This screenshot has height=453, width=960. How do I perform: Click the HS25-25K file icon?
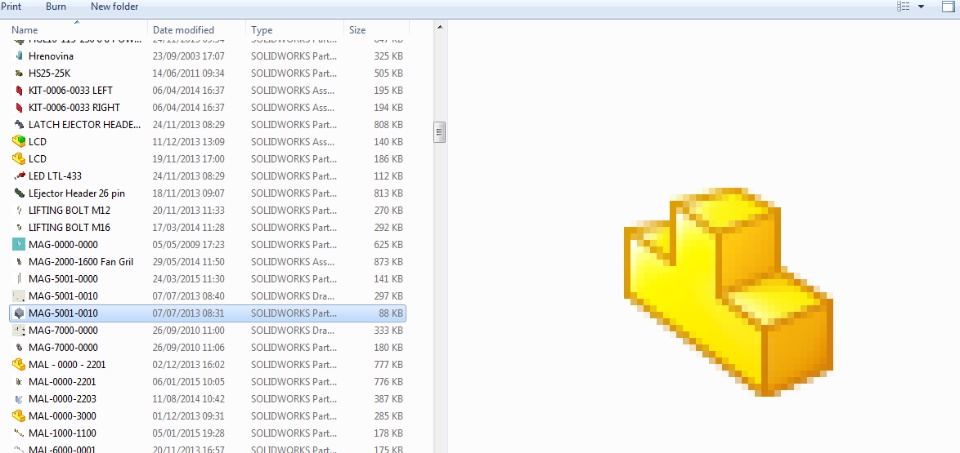[18, 73]
